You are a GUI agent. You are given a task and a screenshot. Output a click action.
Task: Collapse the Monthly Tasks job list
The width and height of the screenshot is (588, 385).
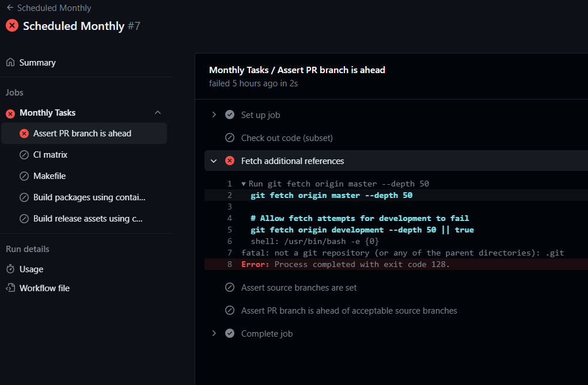click(x=158, y=113)
